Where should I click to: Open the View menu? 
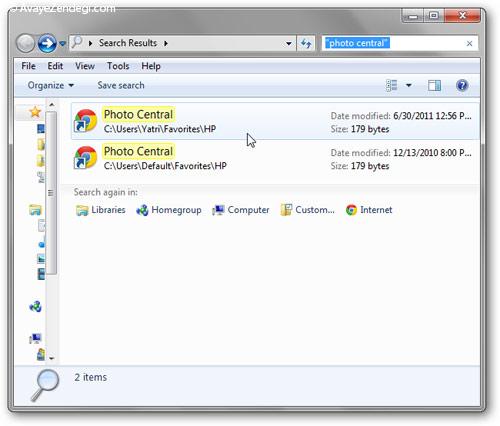[85, 66]
